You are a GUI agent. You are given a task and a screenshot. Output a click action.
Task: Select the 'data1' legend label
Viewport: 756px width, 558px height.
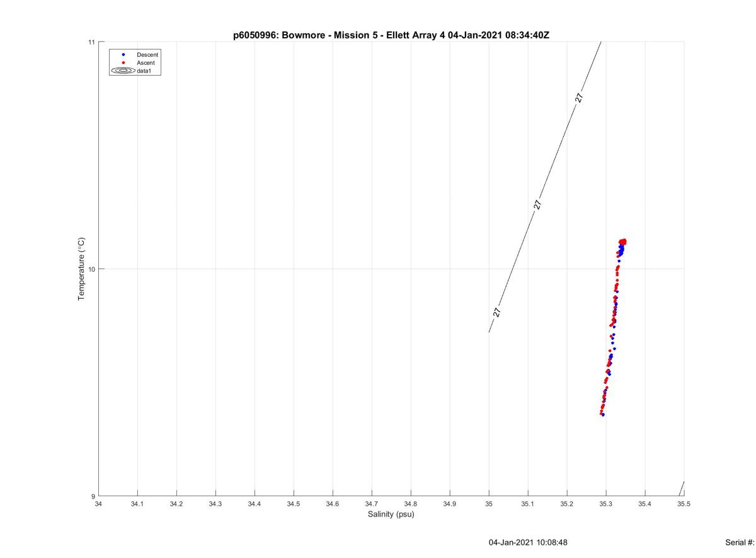[144, 71]
